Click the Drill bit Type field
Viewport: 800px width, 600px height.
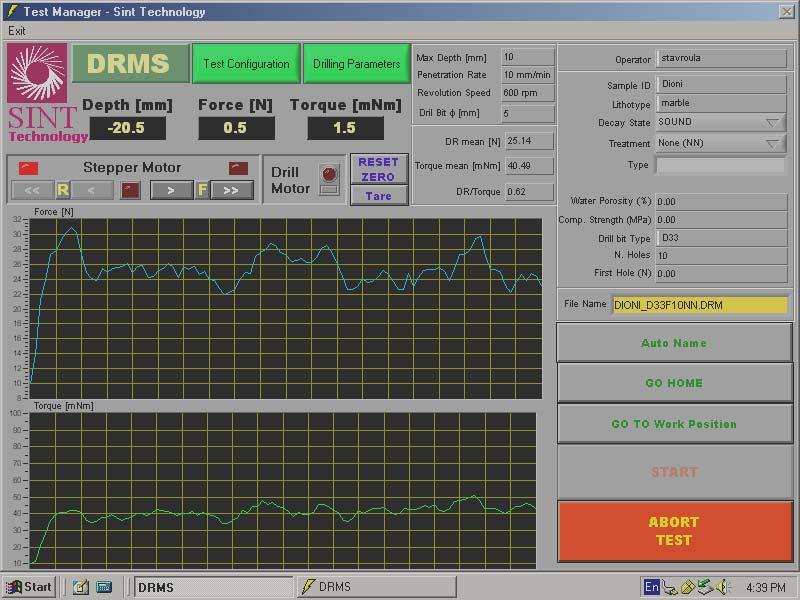[721, 238]
